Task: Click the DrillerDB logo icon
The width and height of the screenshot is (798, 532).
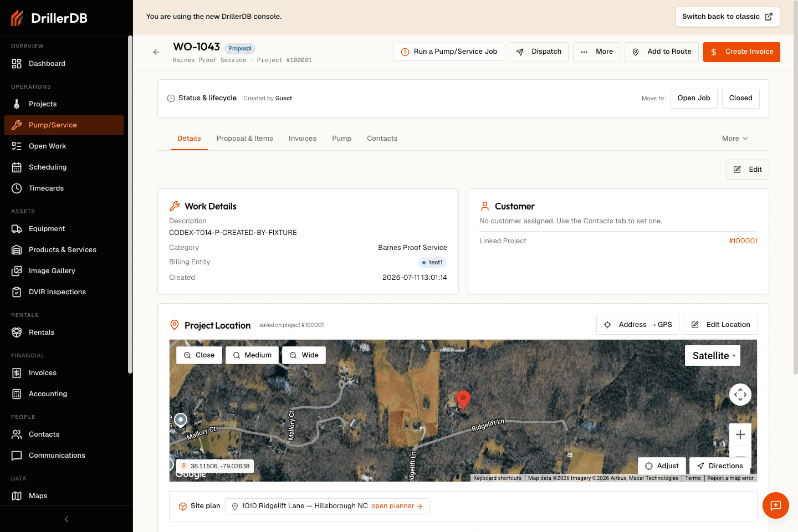Action: click(x=17, y=18)
